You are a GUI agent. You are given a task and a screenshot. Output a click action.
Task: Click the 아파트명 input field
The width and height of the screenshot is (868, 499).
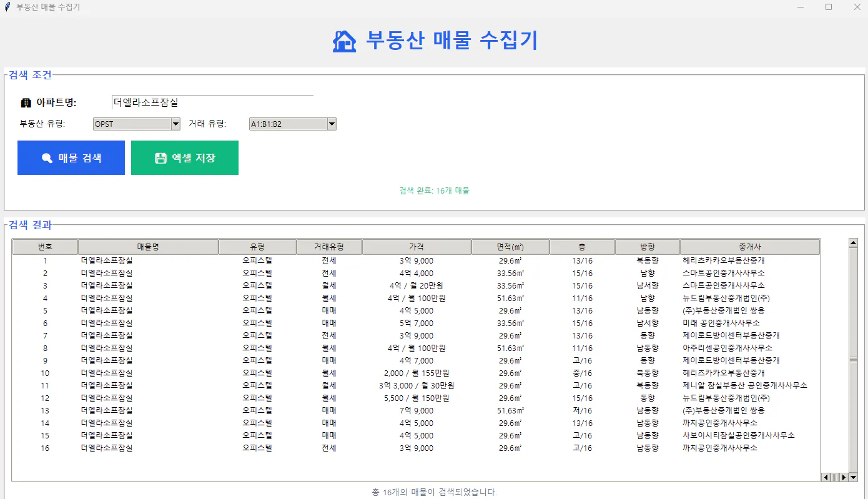coord(212,103)
